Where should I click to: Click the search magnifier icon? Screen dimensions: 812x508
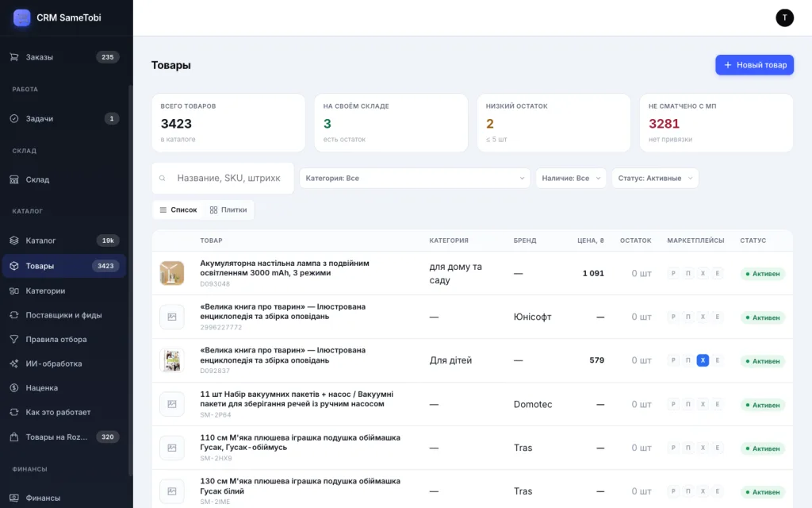tap(162, 179)
